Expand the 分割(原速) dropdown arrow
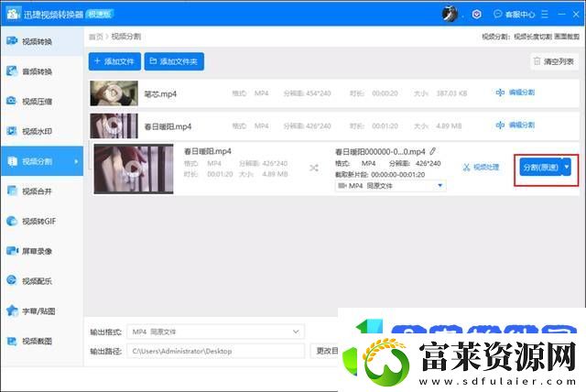Screen dimensions: 586x392 (567, 167)
